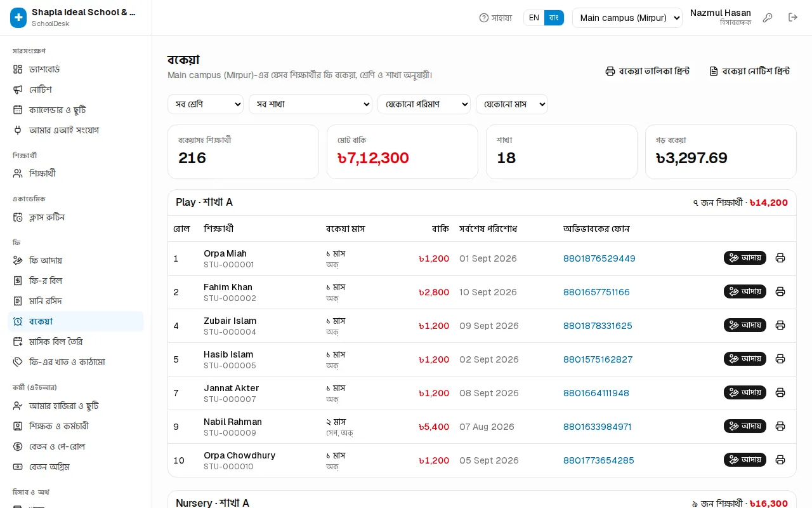Click বকেয়া তালিকা প্রিন্ট button

(647, 71)
